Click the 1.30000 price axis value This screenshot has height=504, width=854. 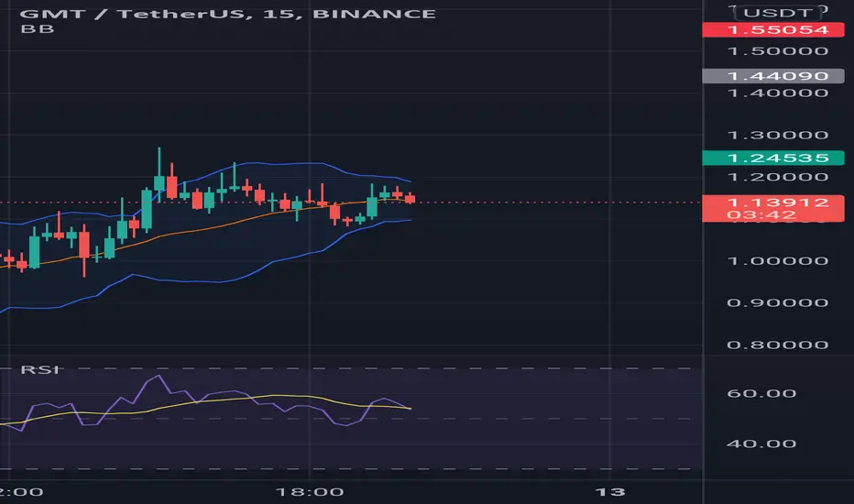coord(778,135)
